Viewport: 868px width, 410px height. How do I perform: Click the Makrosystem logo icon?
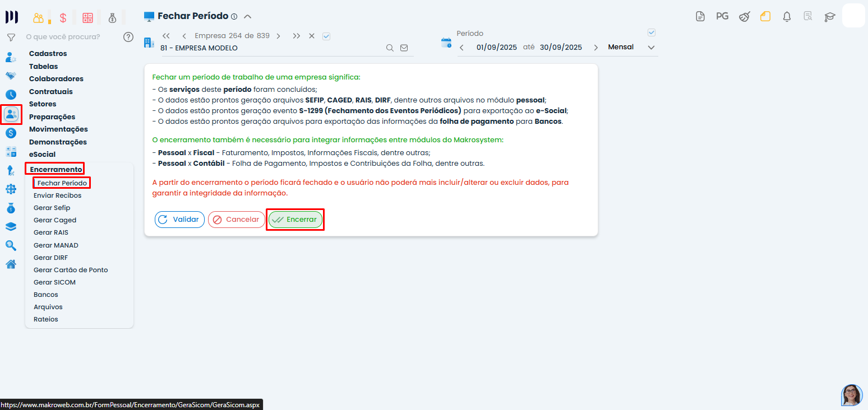coord(11,17)
